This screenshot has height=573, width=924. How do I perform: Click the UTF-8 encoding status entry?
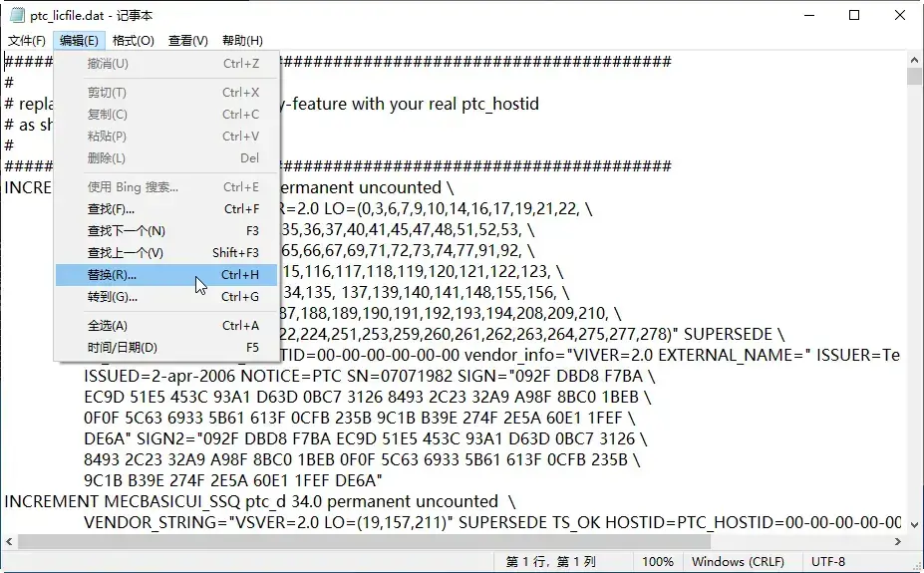pyautogui.click(x=828, y=562)
